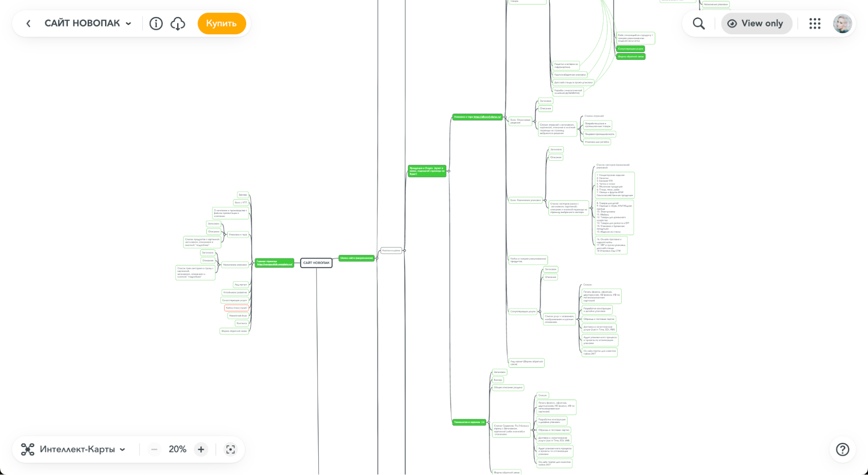Select the Кнопки в шапке node
The width and height of the screenshot is (868, 475).
point(391,250)
